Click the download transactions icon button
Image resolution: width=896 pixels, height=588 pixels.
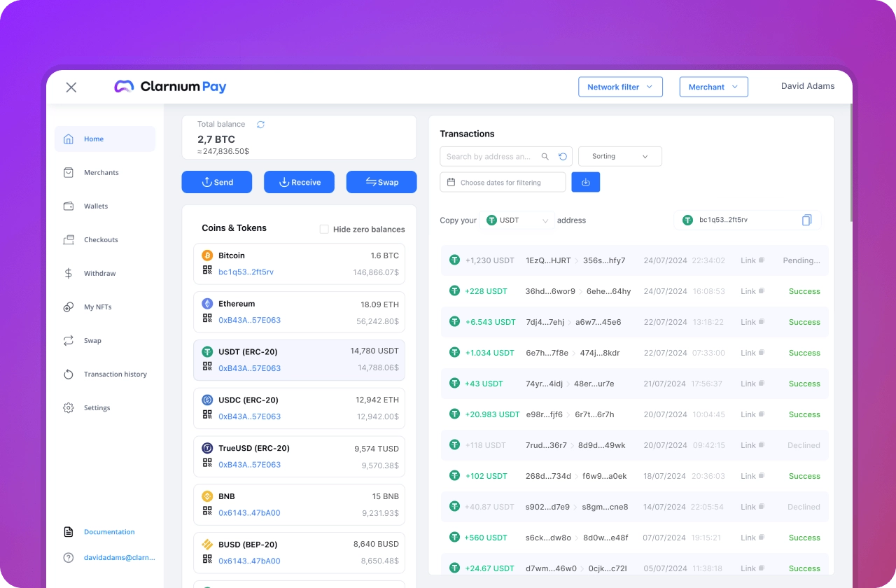pyautogui.click(x=586, y=183)
